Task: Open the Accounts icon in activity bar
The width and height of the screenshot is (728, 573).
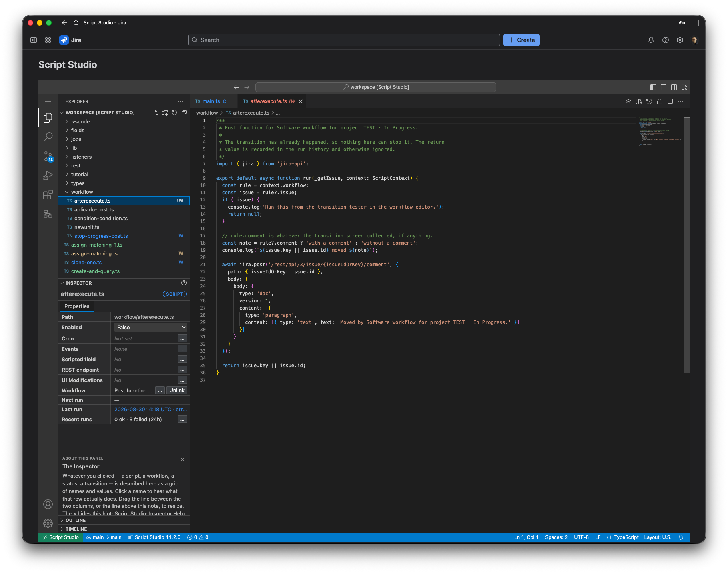Action: 48,504
